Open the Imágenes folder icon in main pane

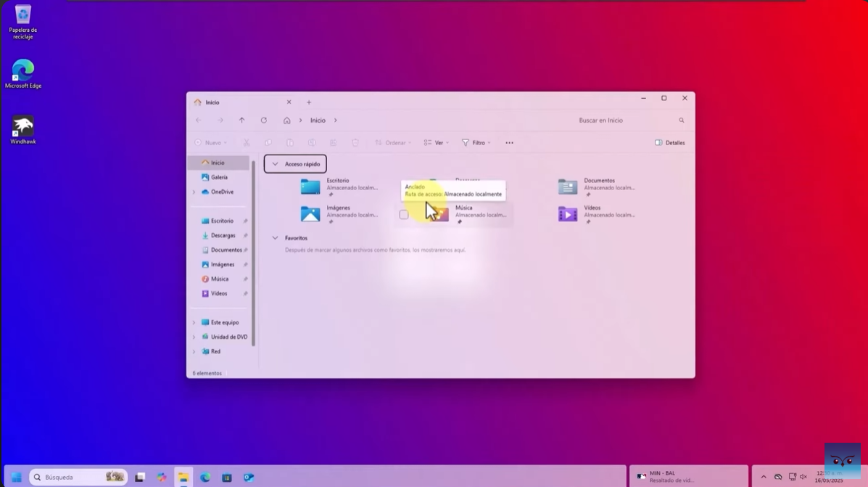coord(310,213)
